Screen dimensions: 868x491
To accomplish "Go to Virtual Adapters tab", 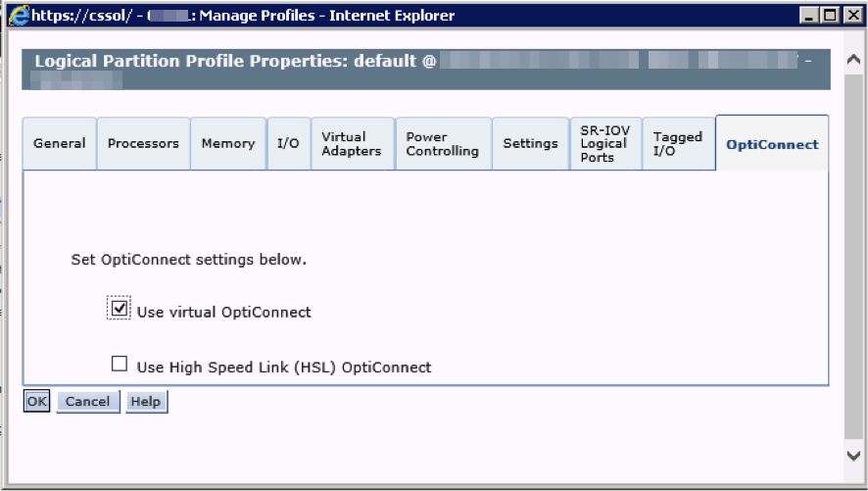I will point(352,144).
